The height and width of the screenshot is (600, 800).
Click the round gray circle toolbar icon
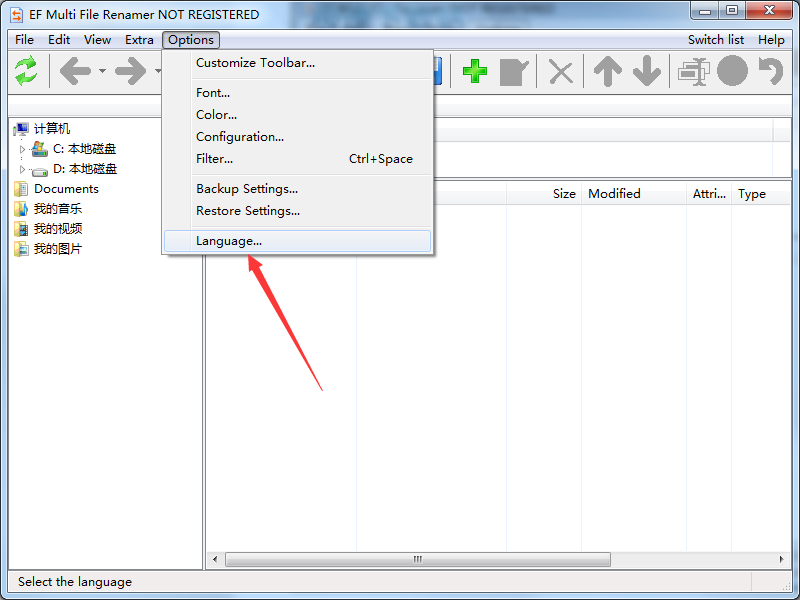click(732, 71)
